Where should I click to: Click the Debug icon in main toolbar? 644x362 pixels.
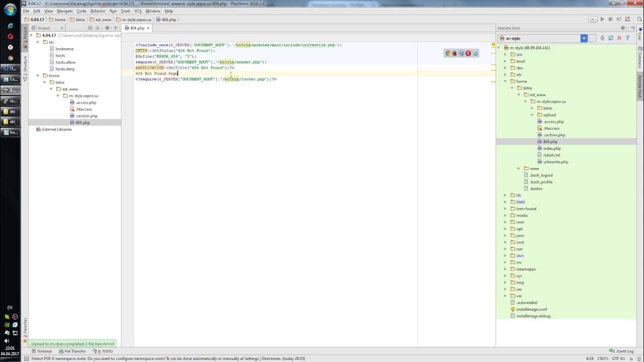tap(611, 20)
